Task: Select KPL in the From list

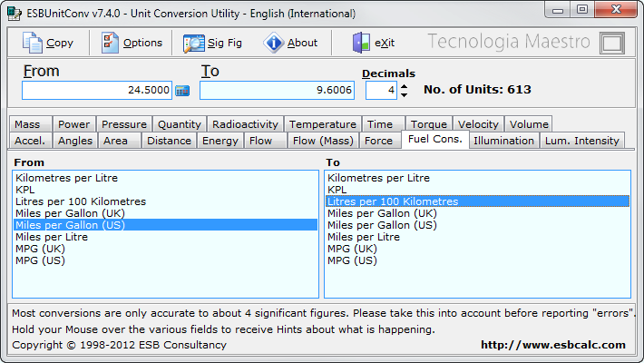Action: pos(165,190)
